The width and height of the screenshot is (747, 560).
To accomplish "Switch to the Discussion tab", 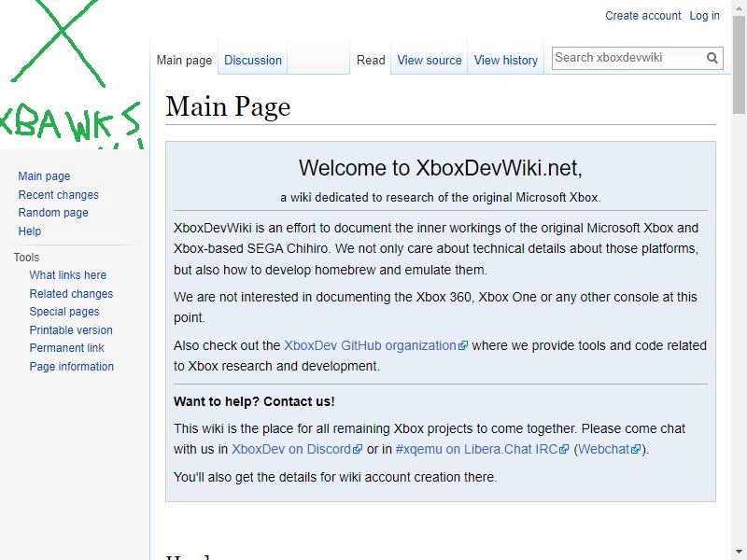I will click(x=252, y=61).
